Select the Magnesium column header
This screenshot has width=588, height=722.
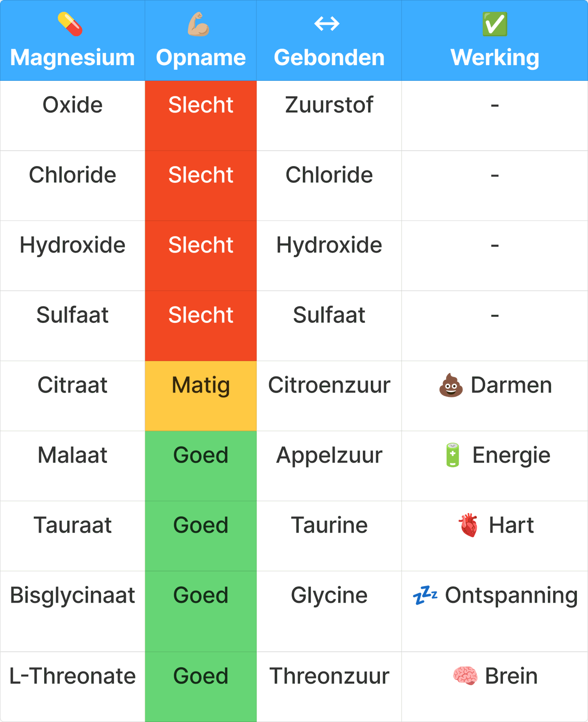[73, 57]
